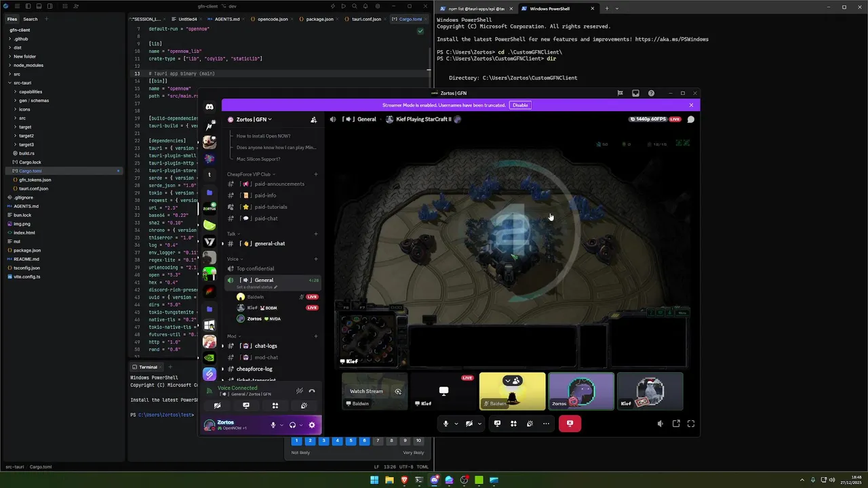This screenshot has width=868, height=488.
Task: Collapse src-tauri folder in file tree
Action: [22, 83]
